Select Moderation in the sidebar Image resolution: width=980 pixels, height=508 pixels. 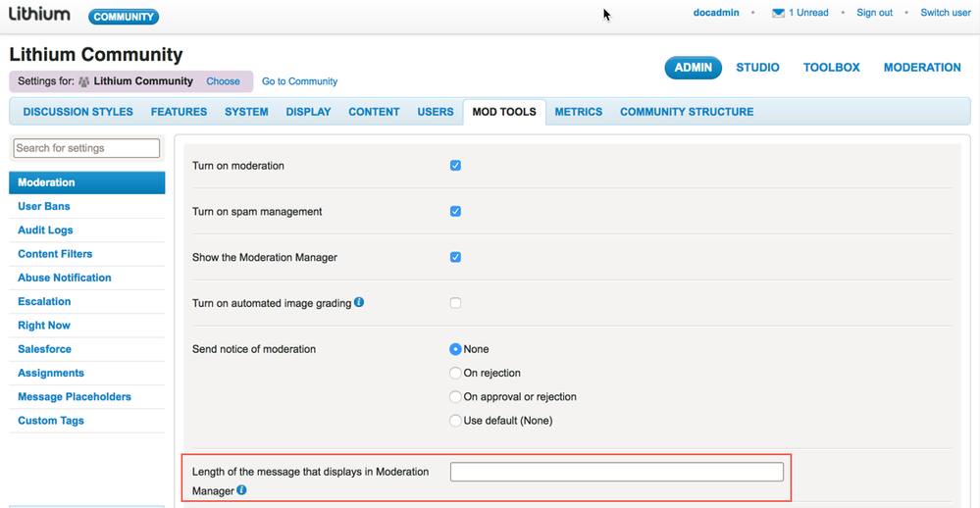tap(87, 182)
